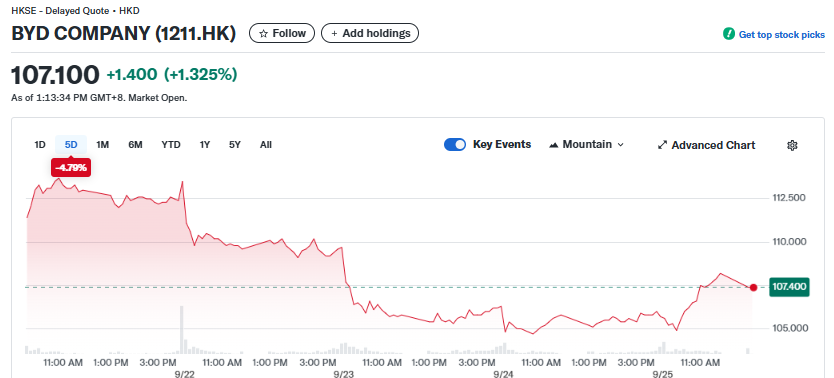Click the BYD COMPANY (1211.HK) title
This screenshot has width=834, height=378.
(123, 33)
